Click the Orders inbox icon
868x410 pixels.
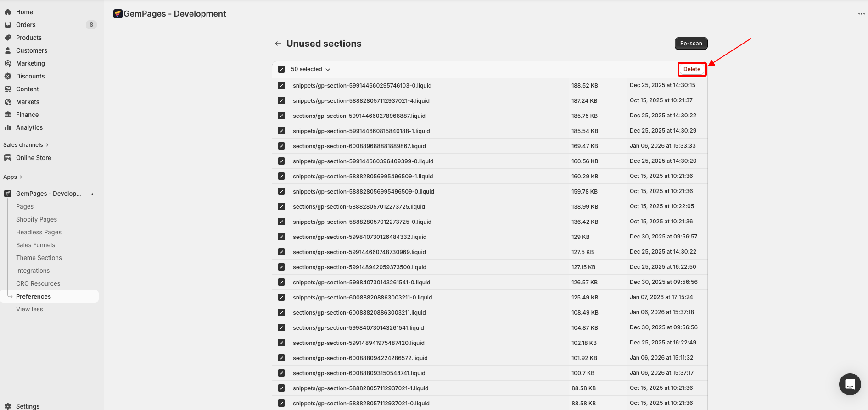point(8,25)
